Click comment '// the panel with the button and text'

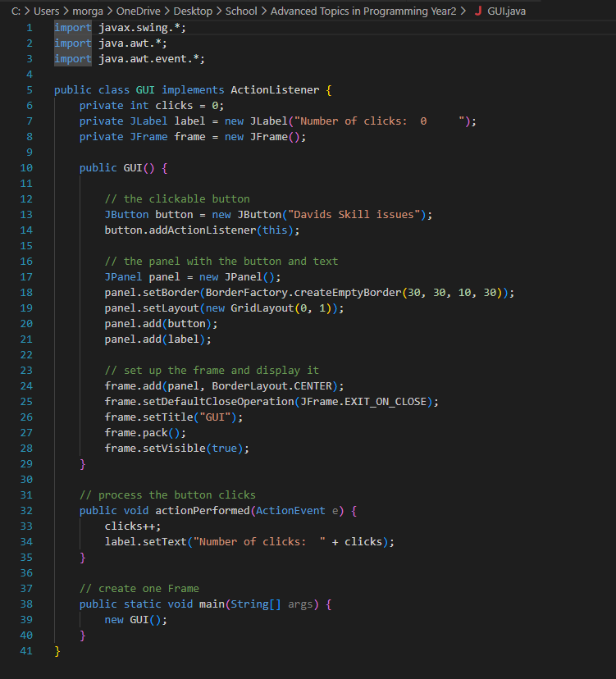(x=221, y=262)
